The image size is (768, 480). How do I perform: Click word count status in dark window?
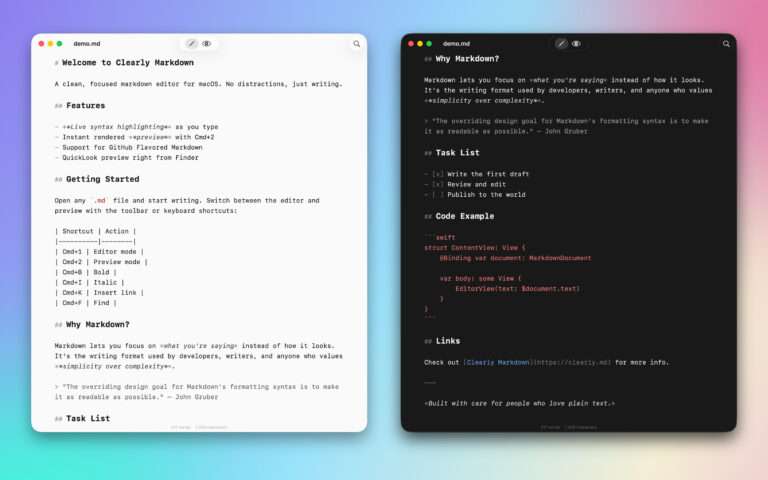click(x=569, y=428)
